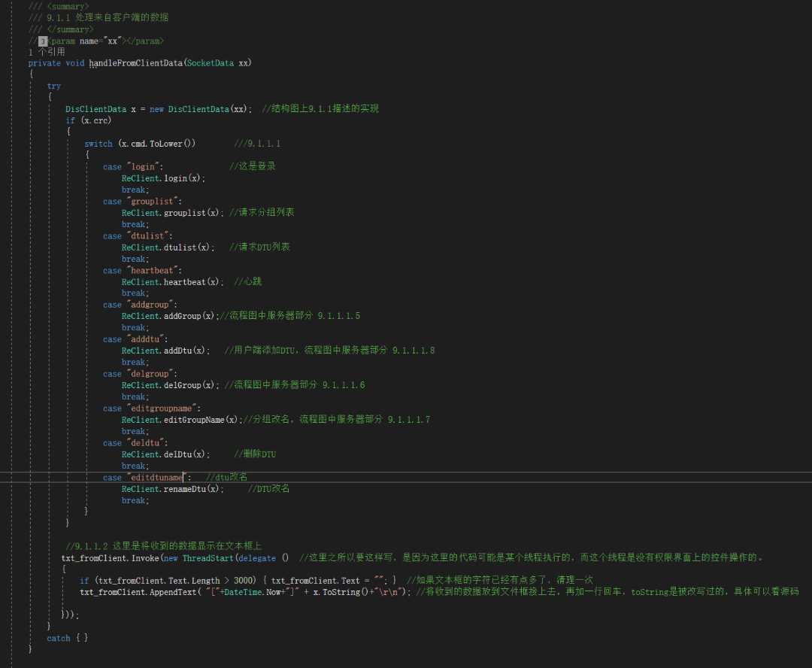Select the case "login" label
Screen dimensions: 812x668
[133, 167]
